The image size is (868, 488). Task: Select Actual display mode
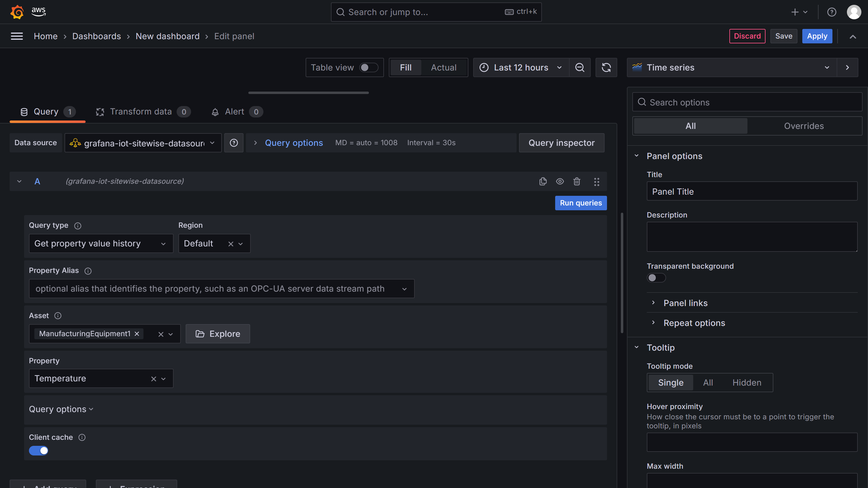443,67
